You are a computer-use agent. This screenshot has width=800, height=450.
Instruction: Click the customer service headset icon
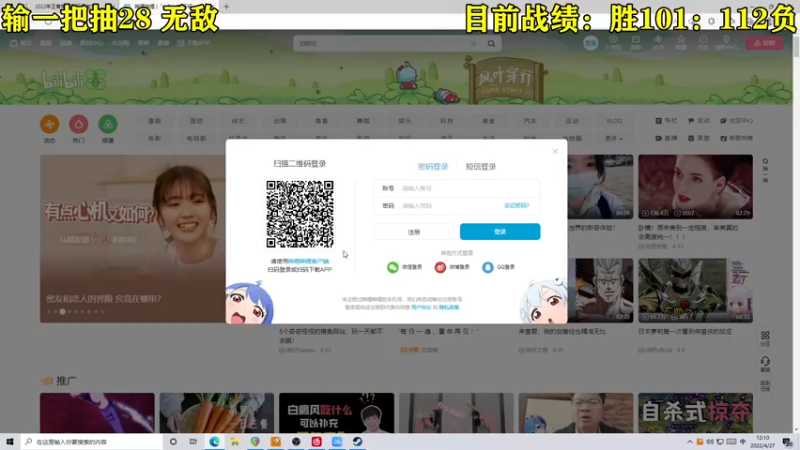(765, 364)
